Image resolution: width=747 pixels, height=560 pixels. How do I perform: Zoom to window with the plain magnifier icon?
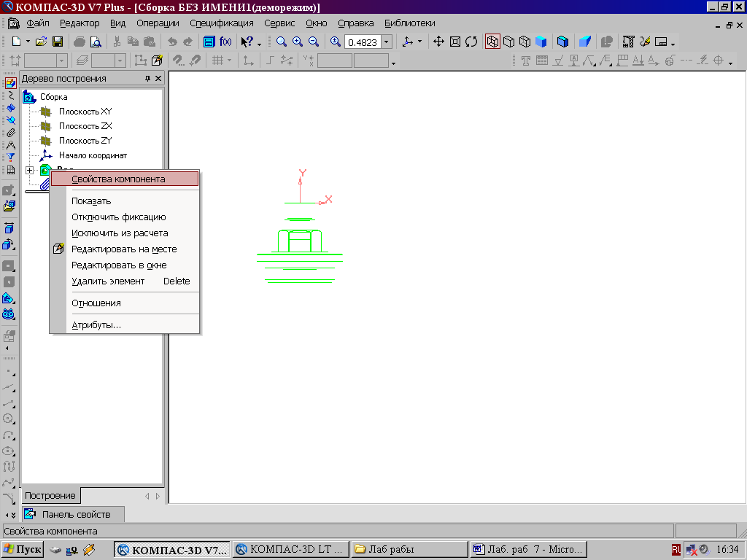pyautogui.click(x=282, y=42)
